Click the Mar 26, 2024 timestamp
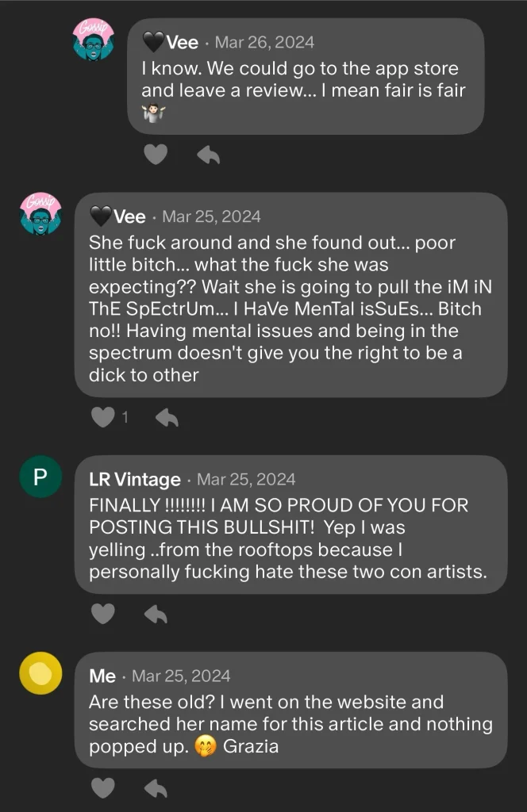This screenshot has height=812, width=527. [264, 42]
